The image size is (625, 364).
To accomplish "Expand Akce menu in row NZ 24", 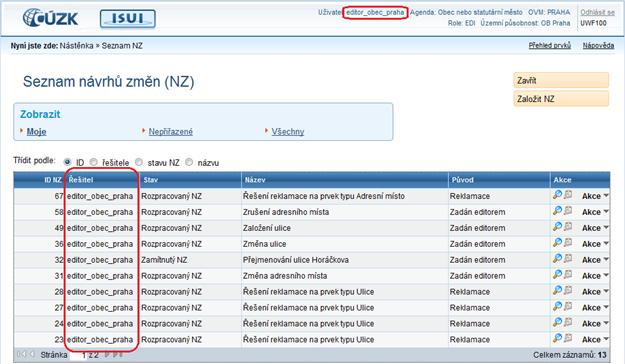I will [595, 323].
